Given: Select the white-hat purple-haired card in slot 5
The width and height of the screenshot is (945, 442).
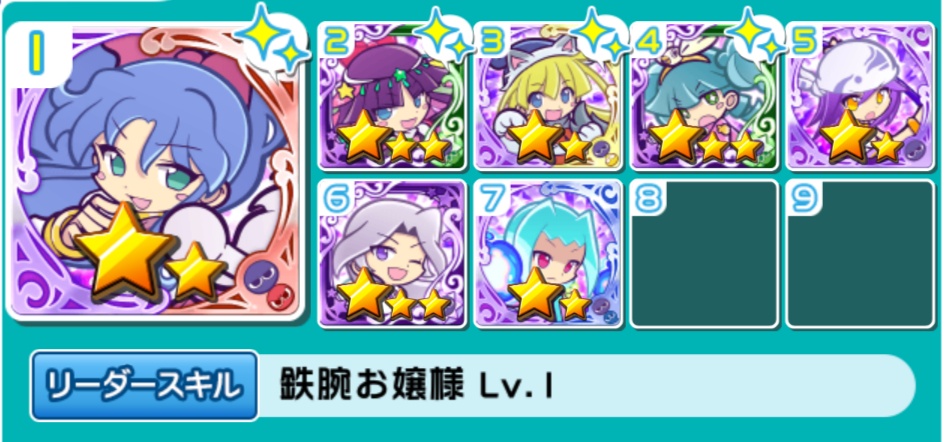Looking at the screenshot, I should (x=860, y=96).
